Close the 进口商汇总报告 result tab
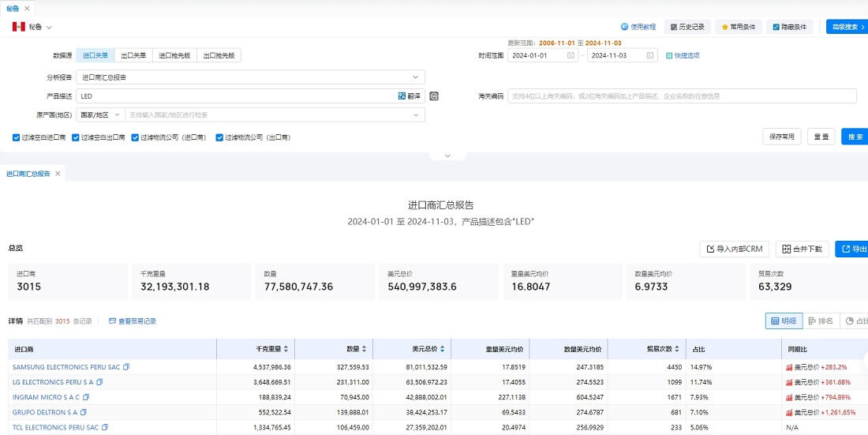This screenshot has height=435, width=868. 58,174
